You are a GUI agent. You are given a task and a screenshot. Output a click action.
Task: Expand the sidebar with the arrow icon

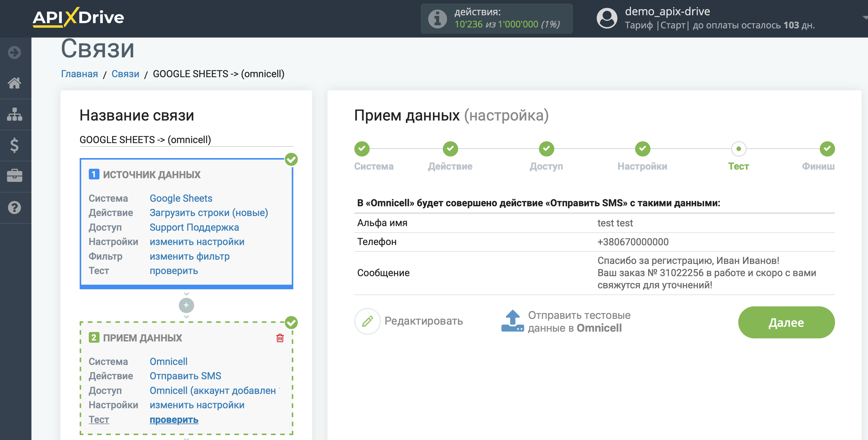pos(14,52)
